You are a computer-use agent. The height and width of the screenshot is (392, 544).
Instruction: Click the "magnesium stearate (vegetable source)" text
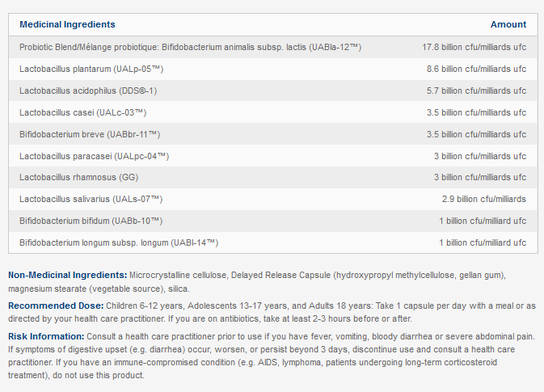(x=87, y=289)
